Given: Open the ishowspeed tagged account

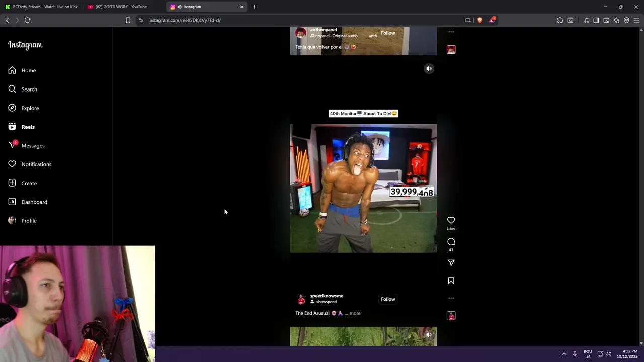Looking at the screenshot, I should 326,302.
